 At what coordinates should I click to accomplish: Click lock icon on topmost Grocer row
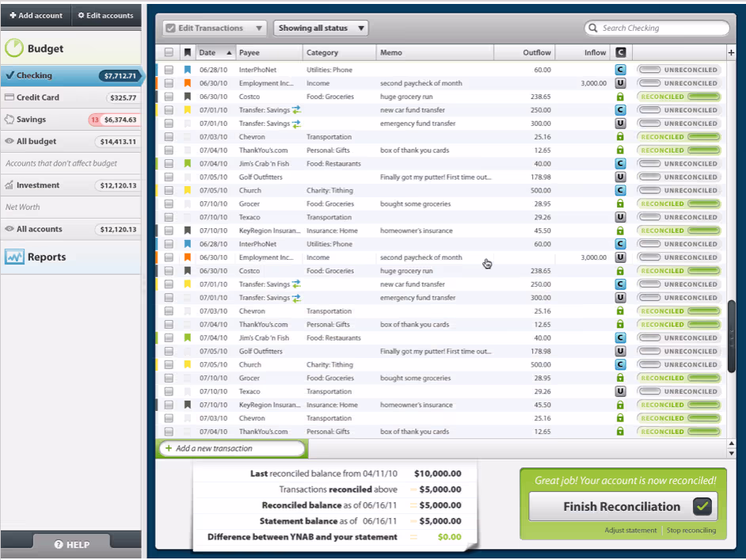(620, 204)
